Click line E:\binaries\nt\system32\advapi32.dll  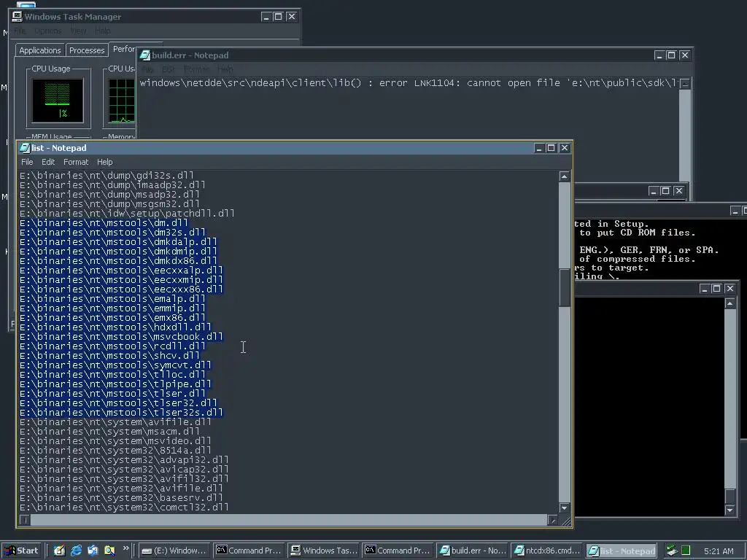[x=124, y=460]
